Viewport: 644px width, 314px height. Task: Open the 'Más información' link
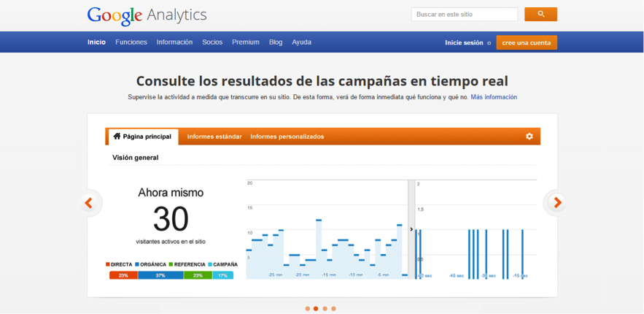[494, 97]
